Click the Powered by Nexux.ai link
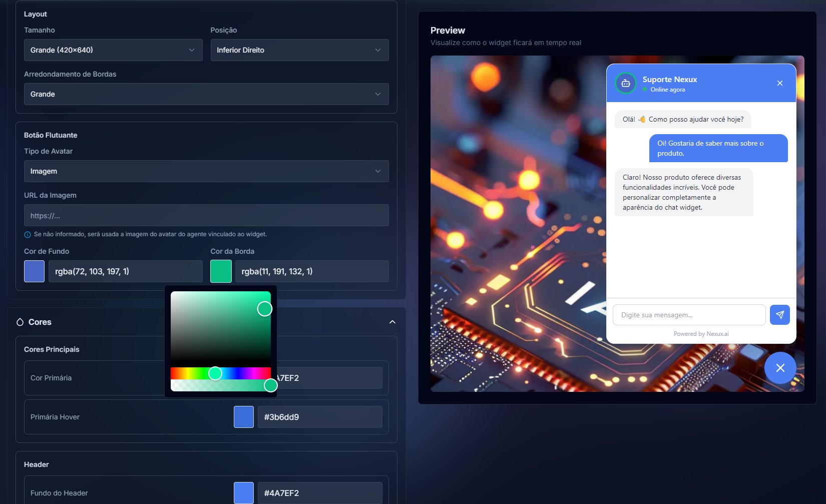The height and width of the screenshot is (504, 826). pos(701,334)
